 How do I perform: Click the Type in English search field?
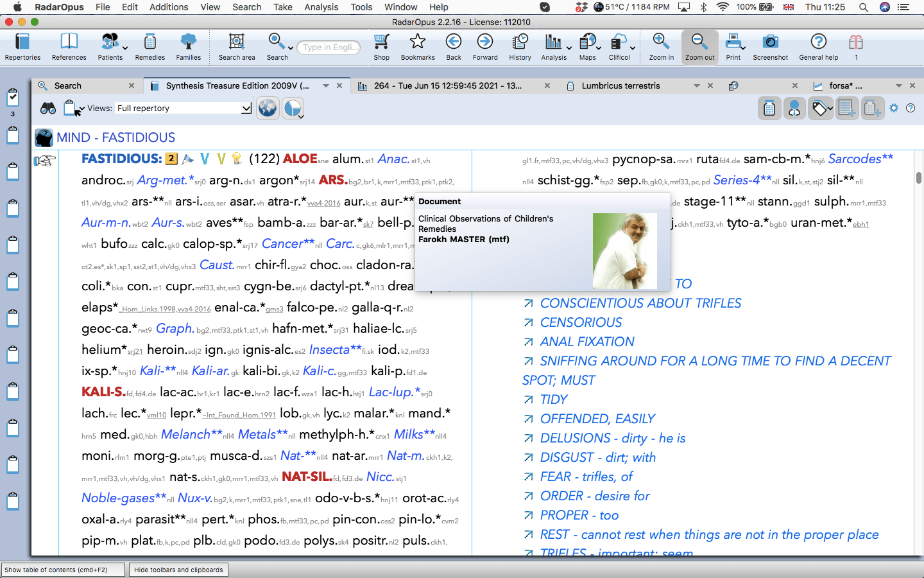tap(329, 47)
